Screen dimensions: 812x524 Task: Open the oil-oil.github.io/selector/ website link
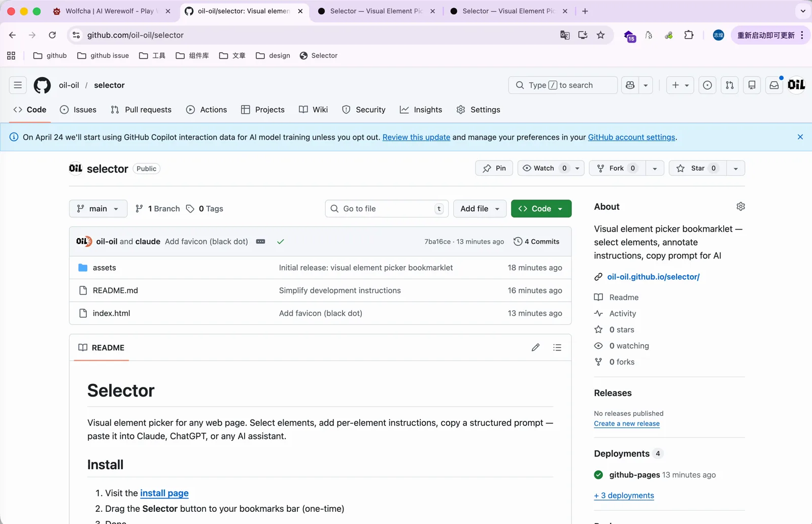tap(653, 277)
